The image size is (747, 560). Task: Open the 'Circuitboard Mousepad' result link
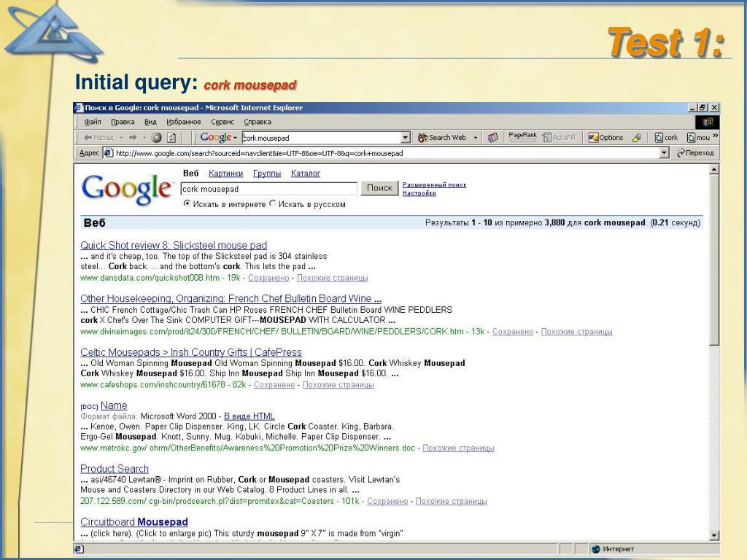point(134,522)
